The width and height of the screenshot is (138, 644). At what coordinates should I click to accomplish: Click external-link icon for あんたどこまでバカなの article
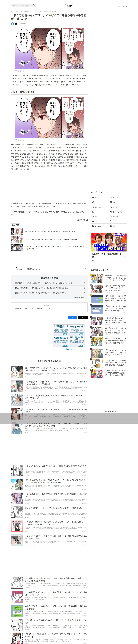[x=84, y=293]
